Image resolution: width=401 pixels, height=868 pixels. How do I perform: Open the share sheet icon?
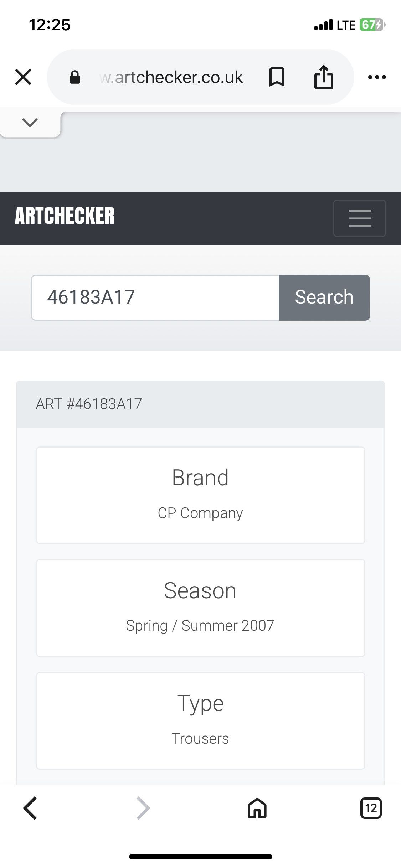pyautogui.click(x=324, y=76)
